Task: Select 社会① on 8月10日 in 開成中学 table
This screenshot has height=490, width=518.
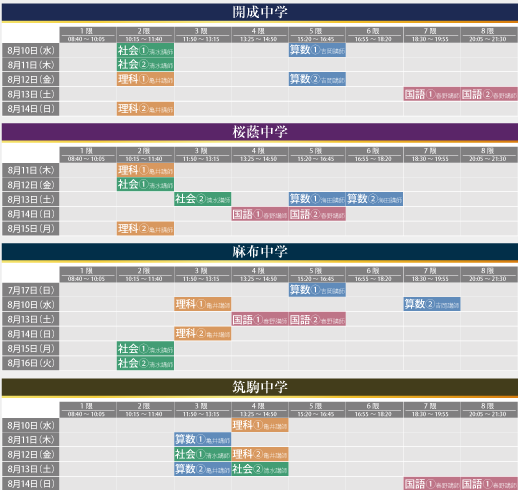Action: coord(145,50)
